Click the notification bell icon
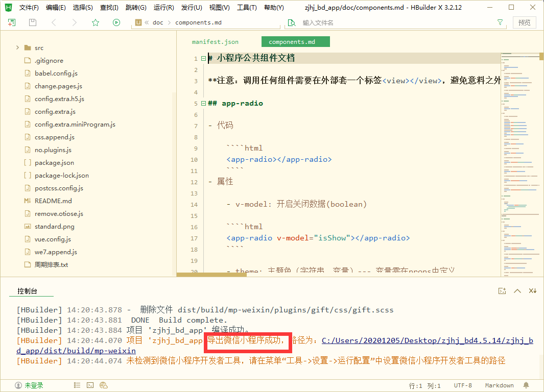 coord(526,385)
